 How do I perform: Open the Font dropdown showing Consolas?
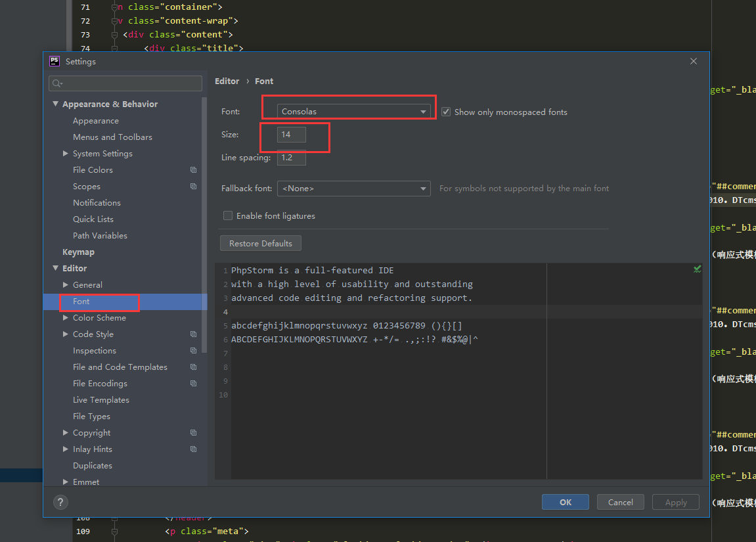pyautogui.click(x=354, y=112)
